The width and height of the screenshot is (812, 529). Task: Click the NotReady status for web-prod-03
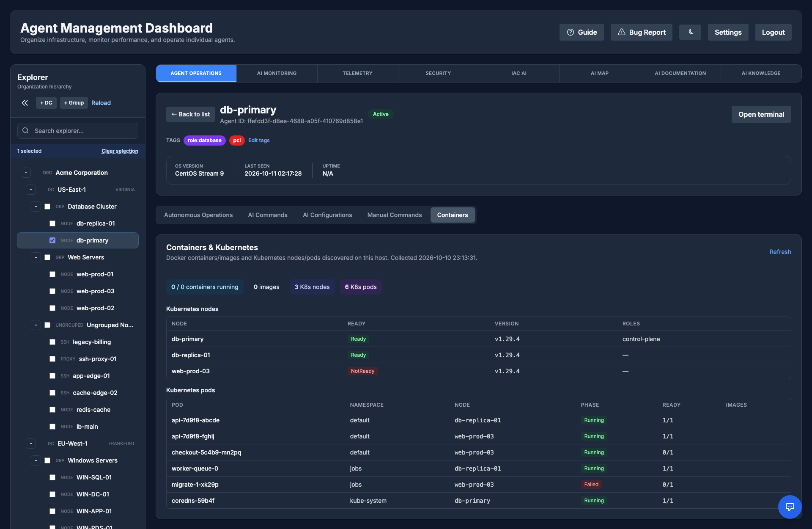[362, 371]
